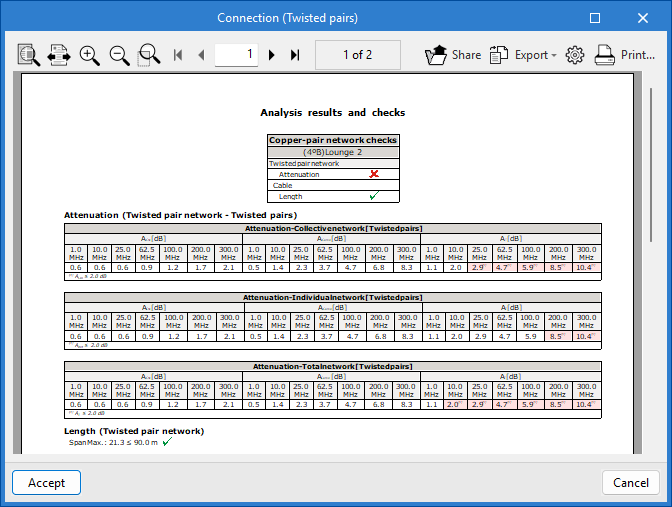
Task: Zoom out of the report
Action: click(x=120, y=55)
